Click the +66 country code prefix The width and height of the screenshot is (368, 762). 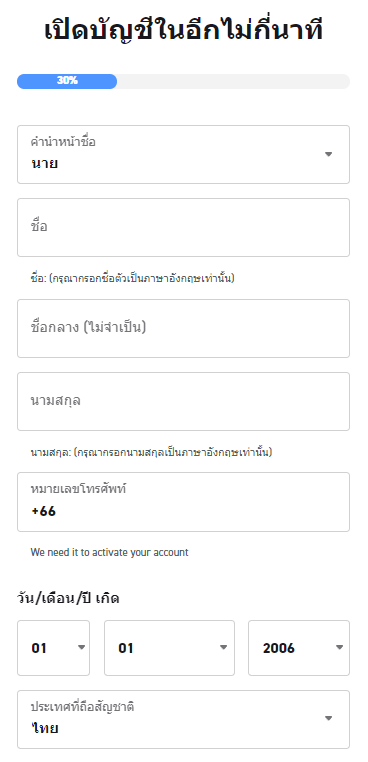[x=43, y=511]
